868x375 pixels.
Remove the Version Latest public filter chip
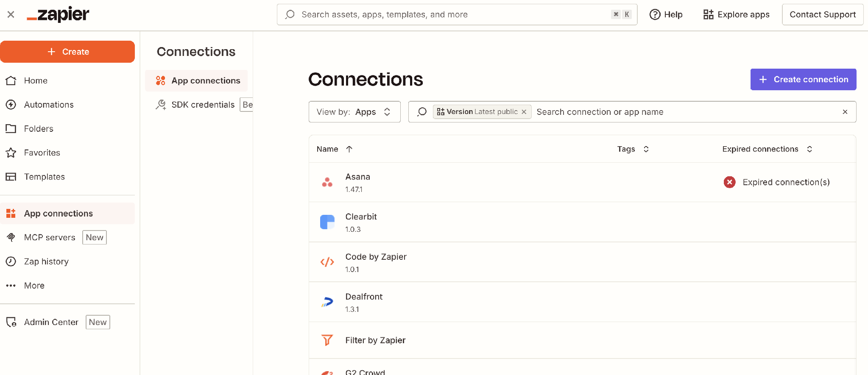[x=524, y=112]
